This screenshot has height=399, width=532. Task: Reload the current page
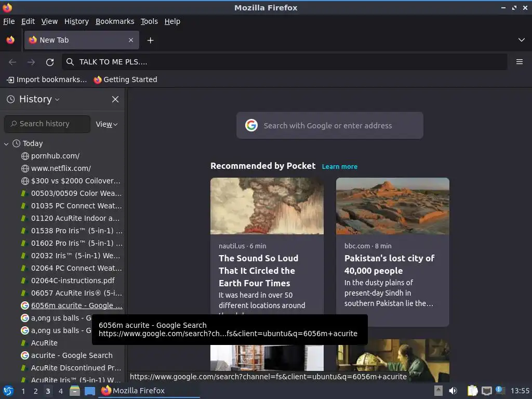pos(50,62)
